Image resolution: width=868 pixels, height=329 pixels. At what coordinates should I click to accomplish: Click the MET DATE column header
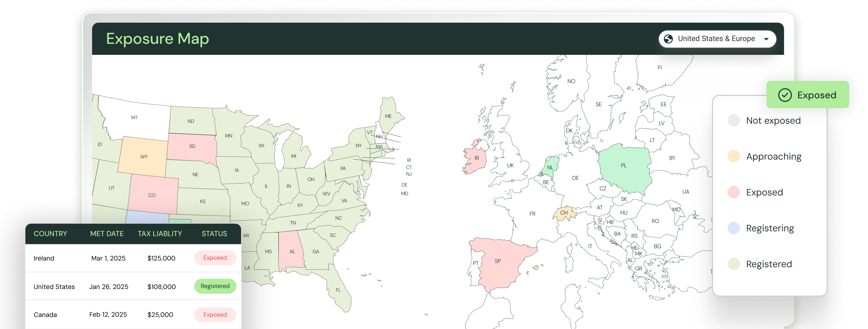click(x=107, y=234)
